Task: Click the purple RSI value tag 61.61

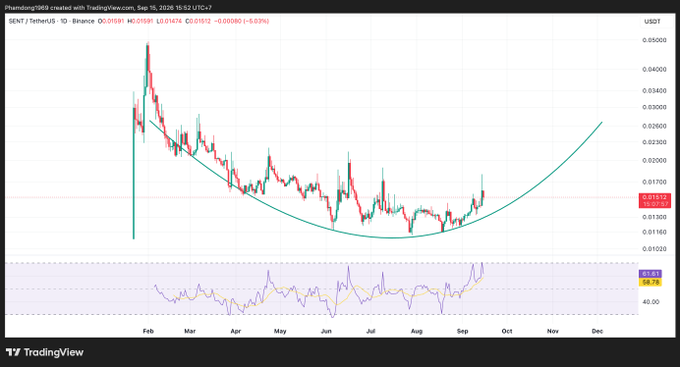Action: 650,274
